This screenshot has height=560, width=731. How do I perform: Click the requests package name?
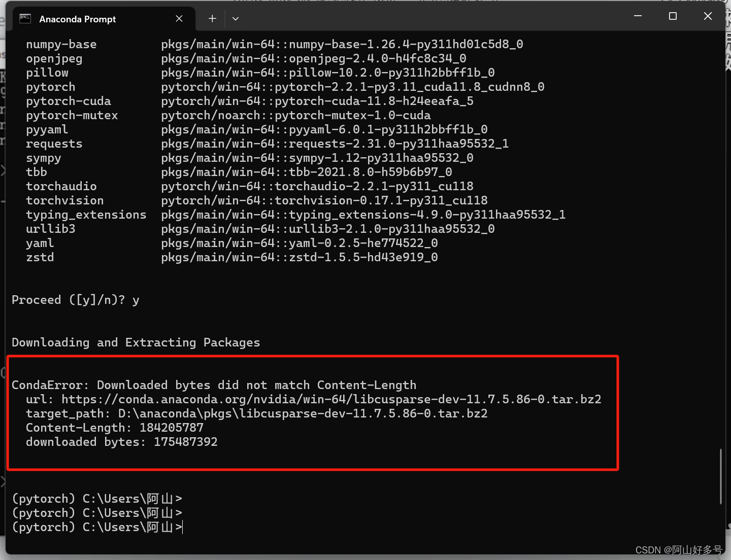(54, 144)
